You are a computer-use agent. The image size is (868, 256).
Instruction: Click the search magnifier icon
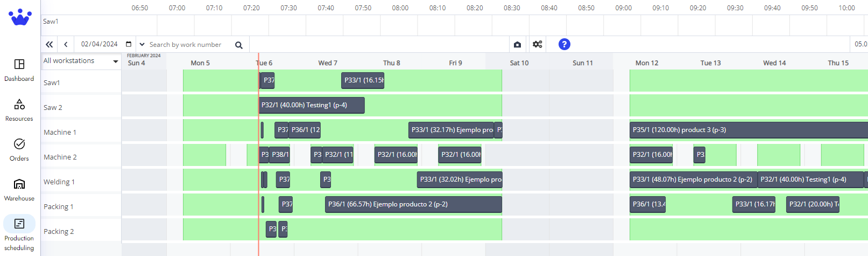click(x=239, y=45)
